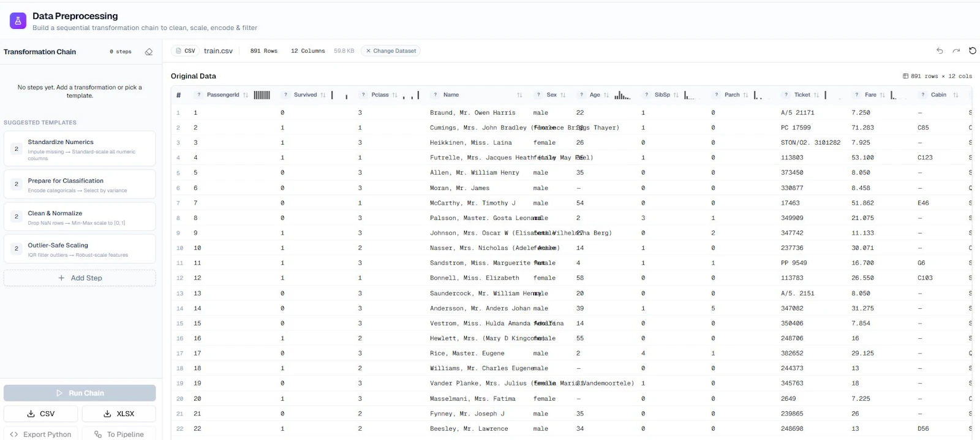Select the 'Heikkinen, Miss. Laina' name cell
The image size is (980, 440).
pos(470,143)
